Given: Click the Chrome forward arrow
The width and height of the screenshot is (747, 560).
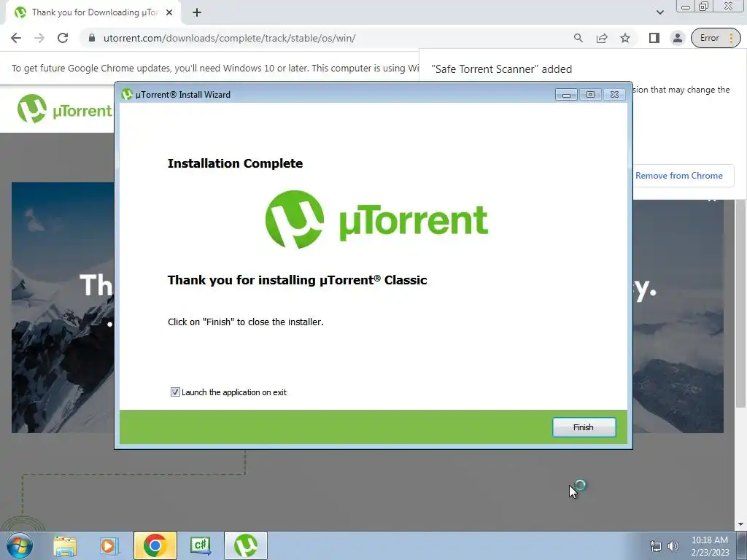Looking at the screenshot, I should 39,38.
